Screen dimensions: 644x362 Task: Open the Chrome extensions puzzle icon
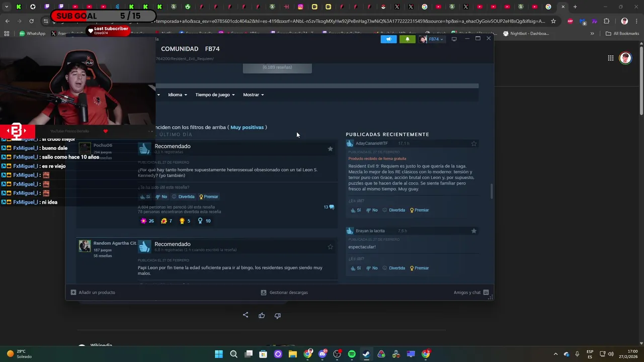(x=606, y=21)
